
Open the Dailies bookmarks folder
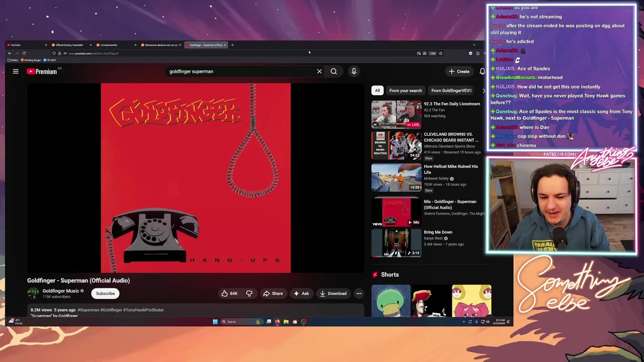13,60
